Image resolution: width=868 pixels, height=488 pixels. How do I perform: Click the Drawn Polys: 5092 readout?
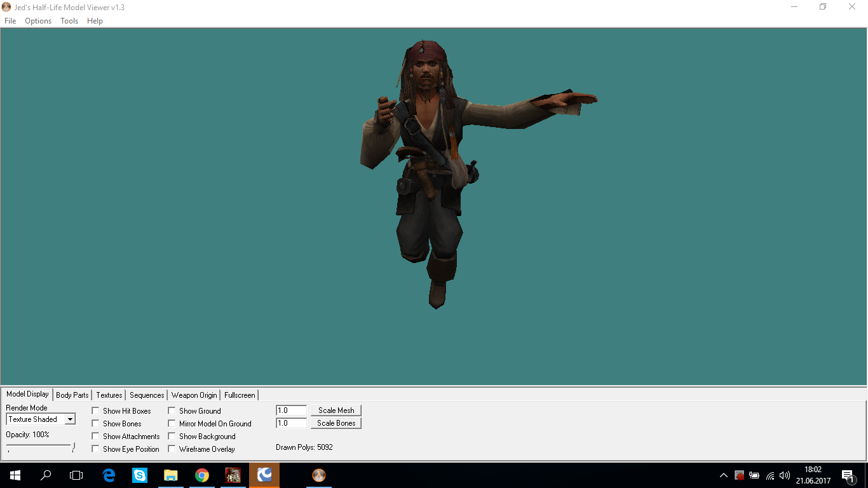tap(304, 447)
